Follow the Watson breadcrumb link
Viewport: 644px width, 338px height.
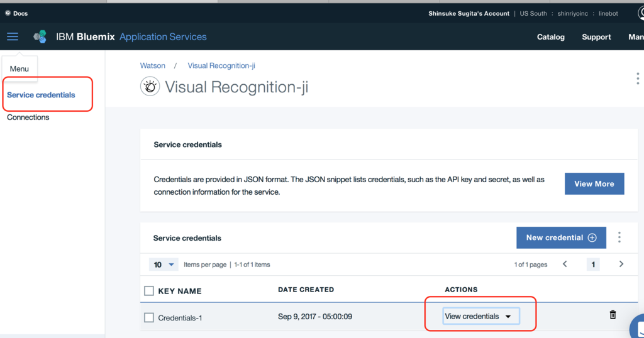(153, 65)
